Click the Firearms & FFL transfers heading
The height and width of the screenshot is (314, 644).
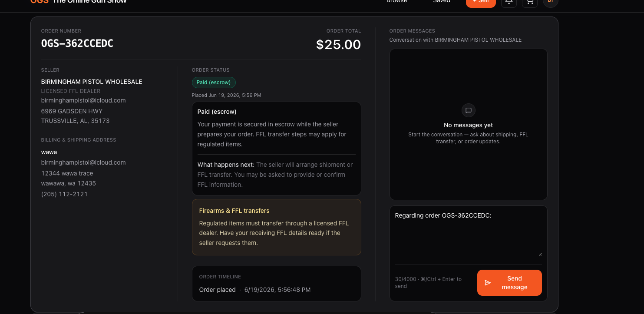coord(234,211)
